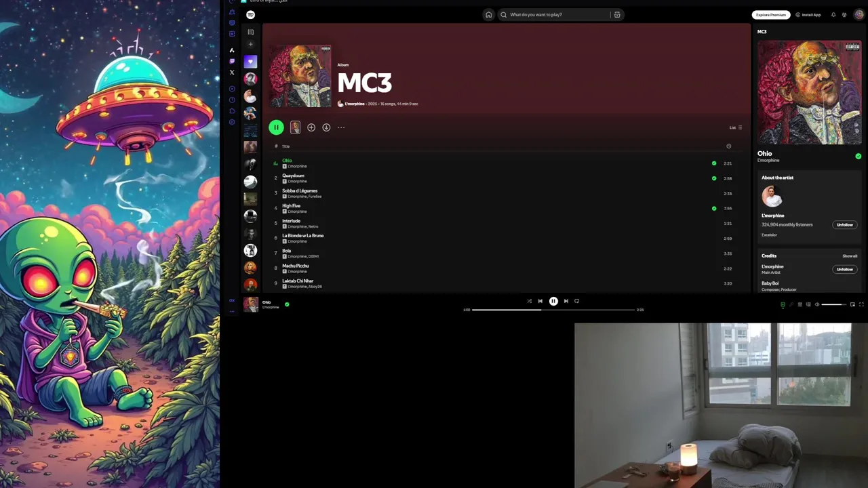Open X icon in browser sidebar
Screen dimensions: 868x488
232,73
